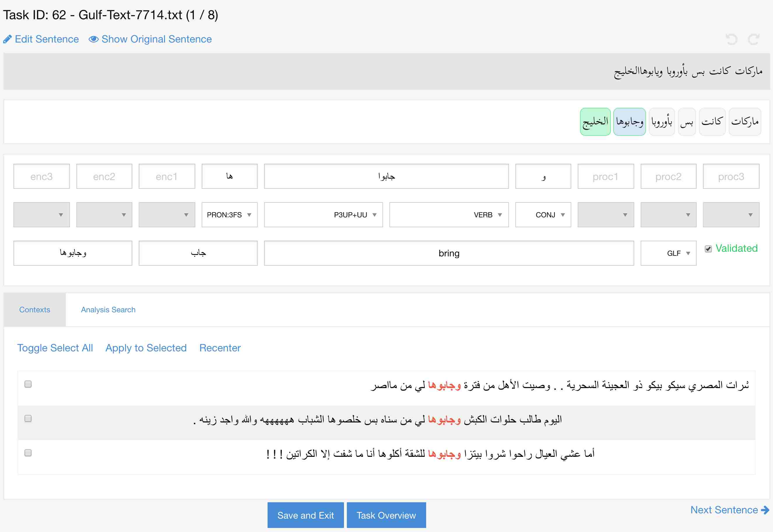Click the gloss field containing bring
Image resolution: width=773 pixels, height=532 pixels.
(449, 253)
